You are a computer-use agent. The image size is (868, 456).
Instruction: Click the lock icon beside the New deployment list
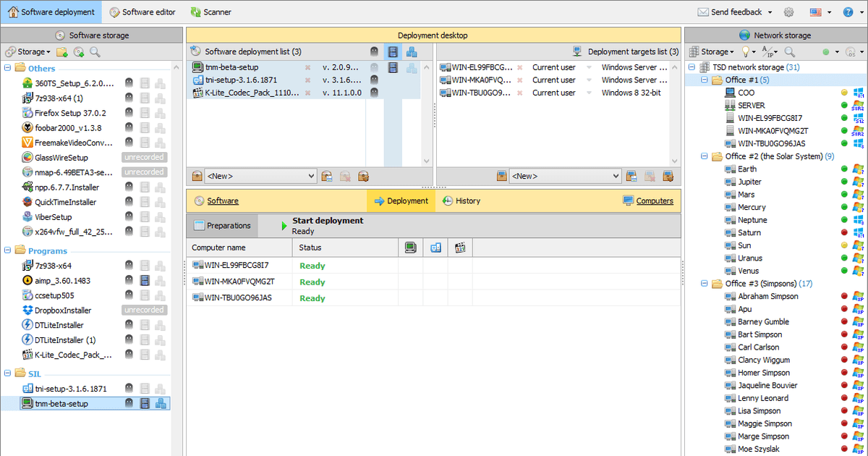pyautogui.click(x=196, y=175)
